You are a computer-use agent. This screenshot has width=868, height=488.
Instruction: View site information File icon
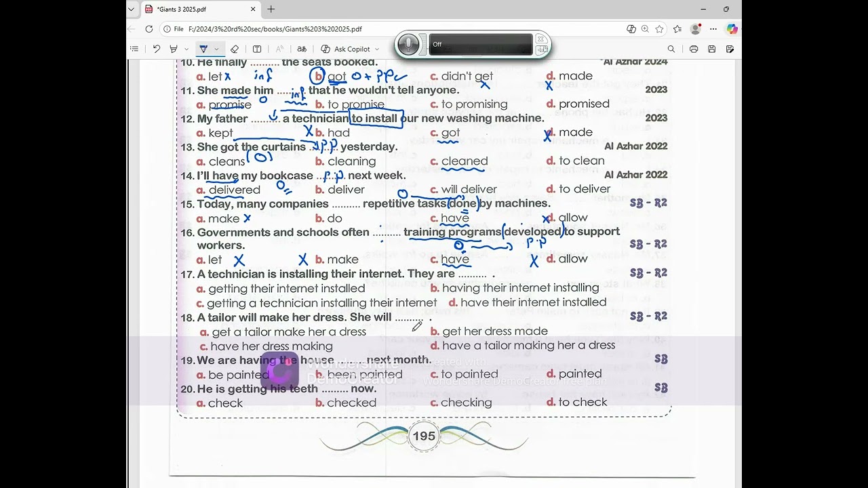click(x=174, y=29)
